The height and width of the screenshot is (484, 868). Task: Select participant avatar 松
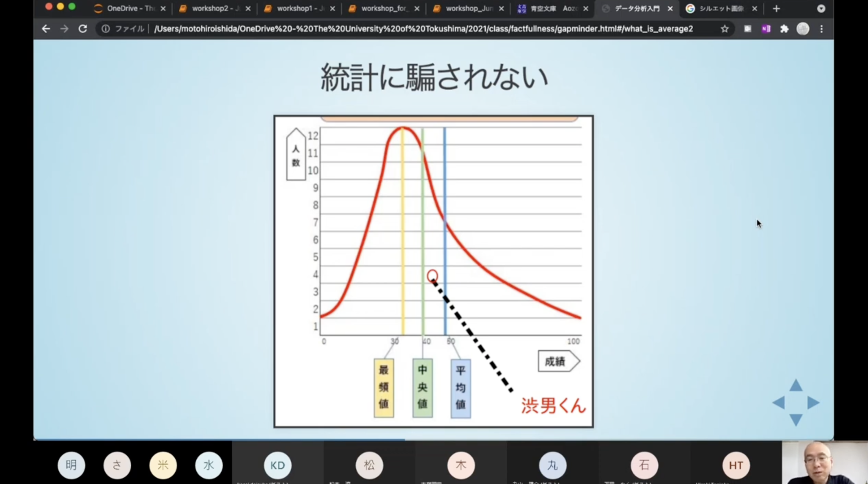point(369,465)
